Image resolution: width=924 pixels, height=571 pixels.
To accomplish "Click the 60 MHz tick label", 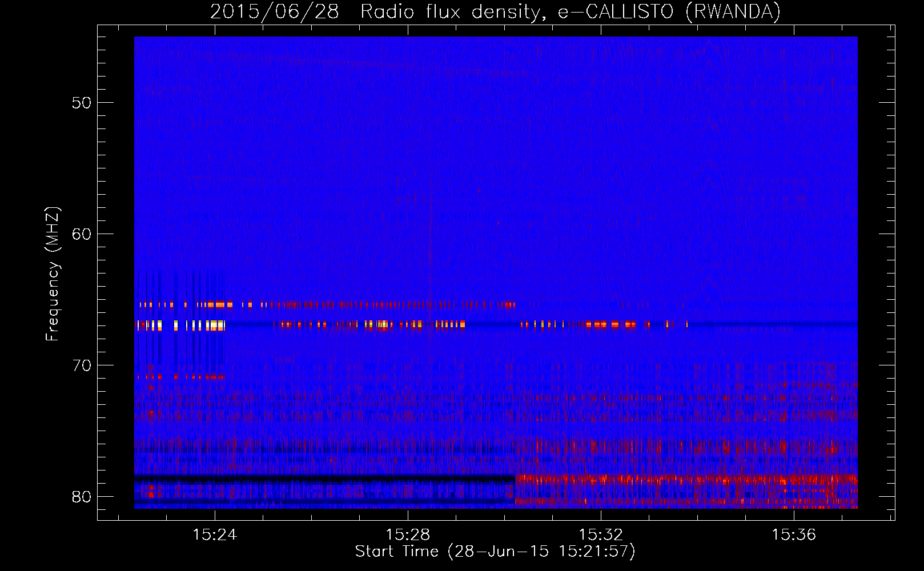I will pyautogui.click(x=82, y=234).
